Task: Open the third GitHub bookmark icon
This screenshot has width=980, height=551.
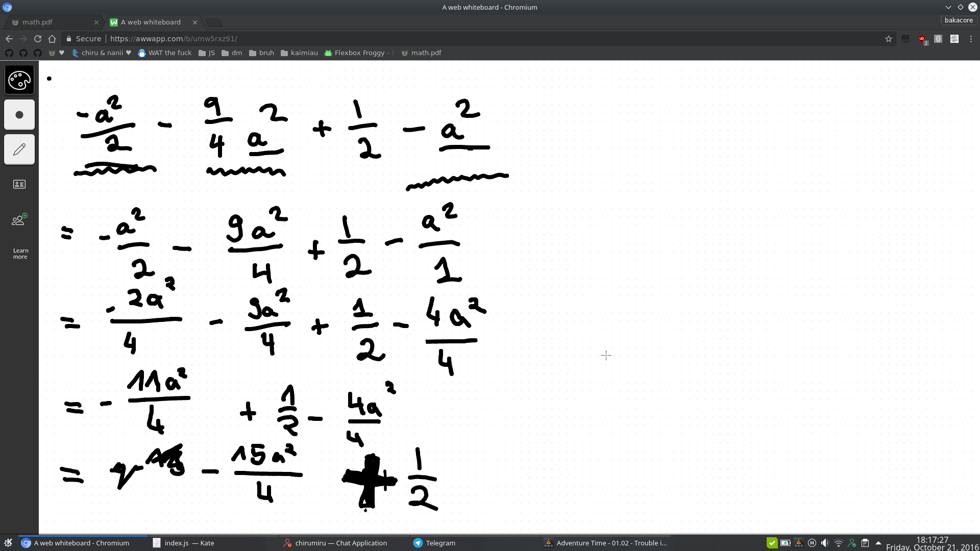Action: pos(38,53)
